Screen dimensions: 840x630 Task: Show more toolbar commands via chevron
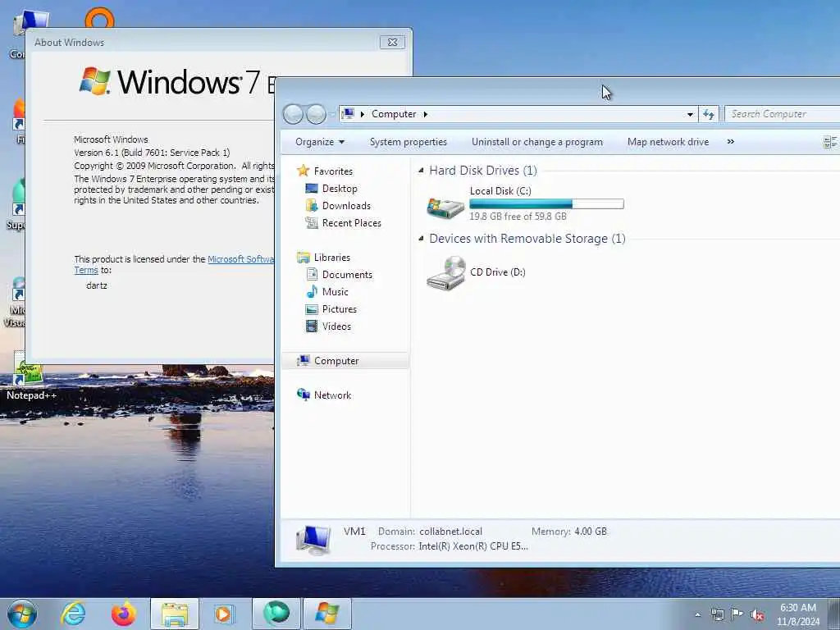tap(731, 142)
